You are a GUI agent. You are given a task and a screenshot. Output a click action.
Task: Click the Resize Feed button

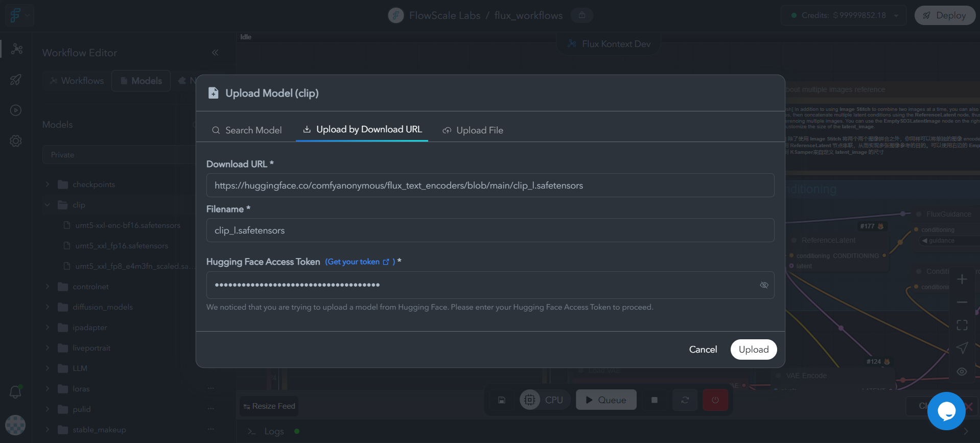point(269,406)
